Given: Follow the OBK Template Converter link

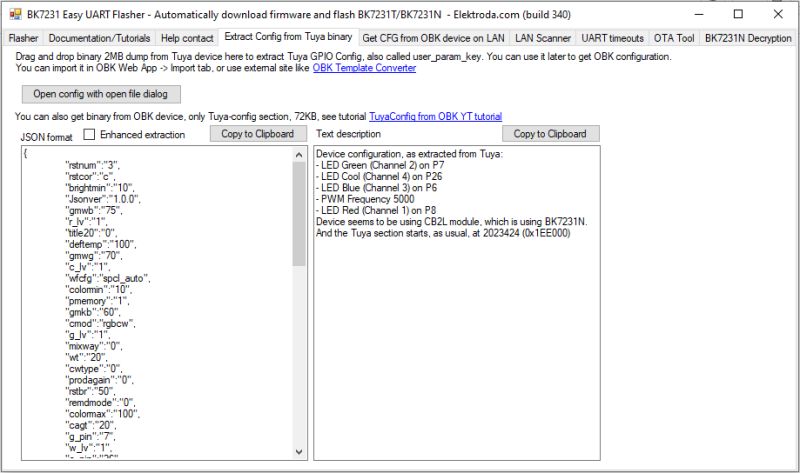Looking at the screenshot, I should (364, 68).
